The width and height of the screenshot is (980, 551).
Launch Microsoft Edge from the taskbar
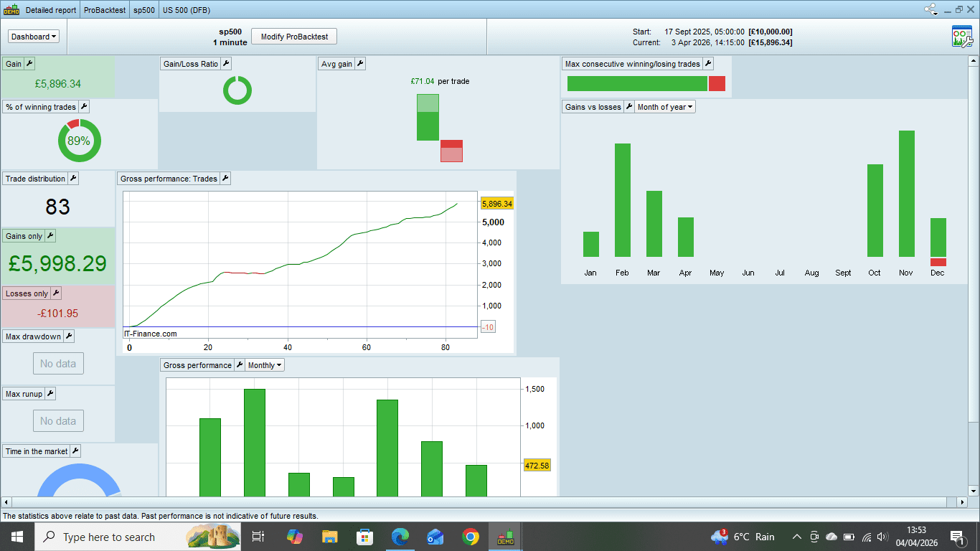tap(400, 537)
